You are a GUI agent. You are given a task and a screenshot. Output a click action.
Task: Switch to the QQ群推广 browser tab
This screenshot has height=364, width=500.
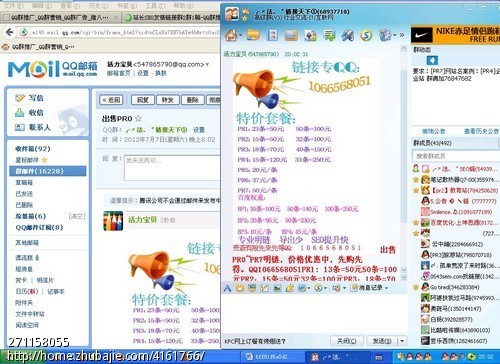click(61, 17)
